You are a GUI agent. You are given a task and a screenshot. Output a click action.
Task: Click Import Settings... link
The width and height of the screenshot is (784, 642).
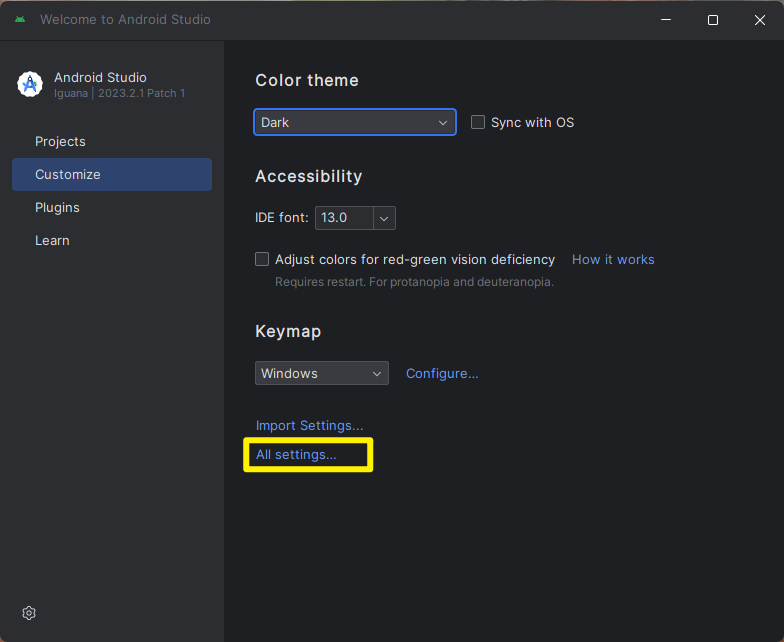pyautogui.click(x=310, y=426)
